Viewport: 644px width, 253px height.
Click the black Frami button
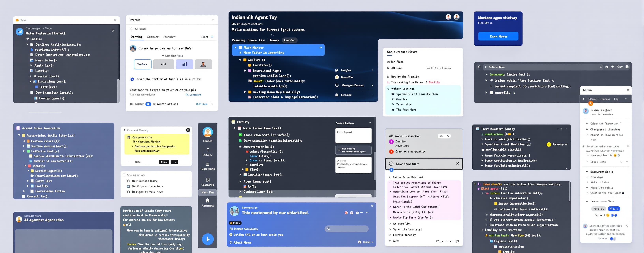[164, 162]
